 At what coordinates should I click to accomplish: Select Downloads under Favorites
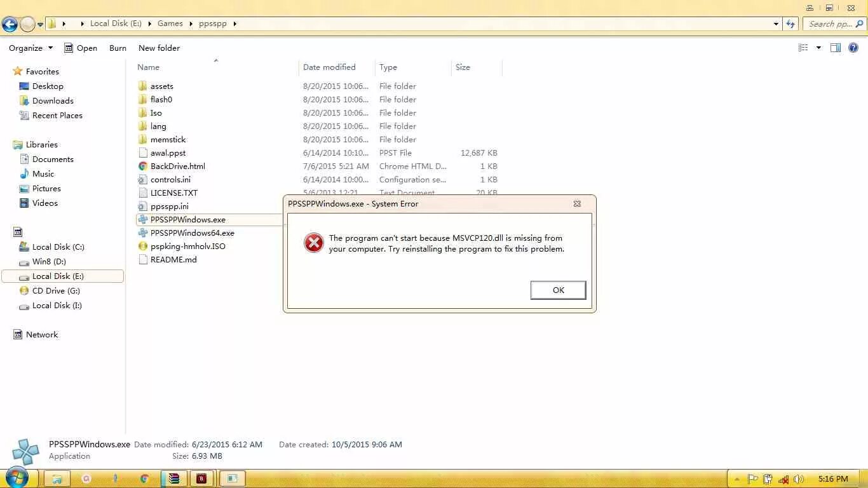53,100
